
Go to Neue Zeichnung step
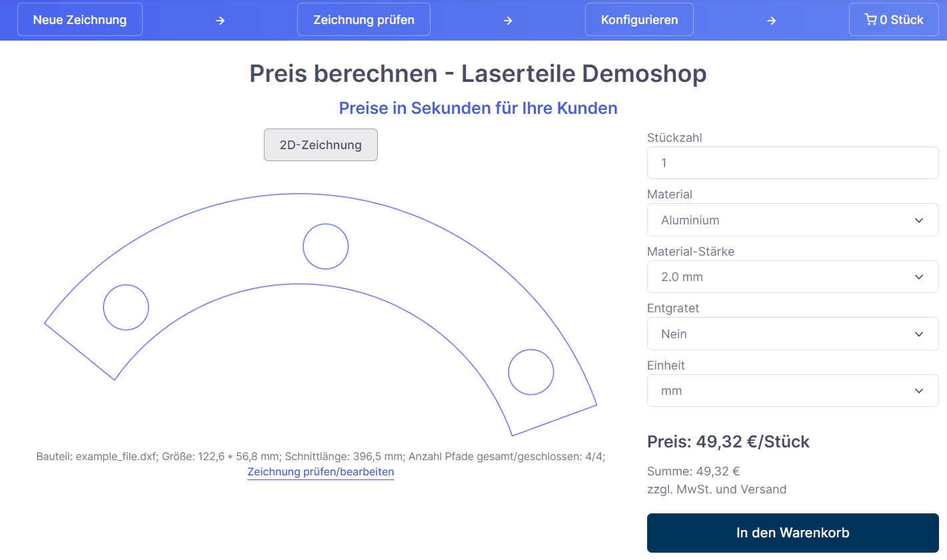80,20
